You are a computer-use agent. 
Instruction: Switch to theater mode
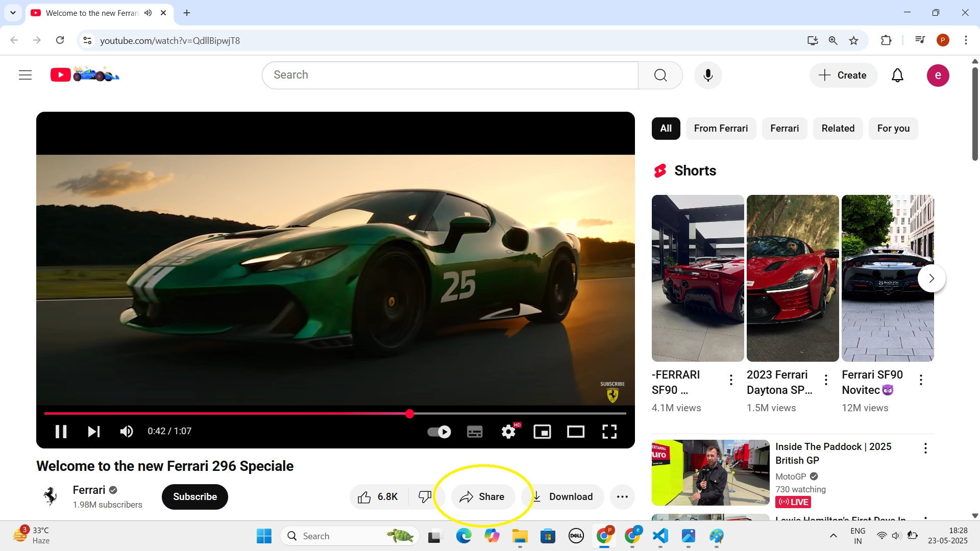[x=576, y=432]
